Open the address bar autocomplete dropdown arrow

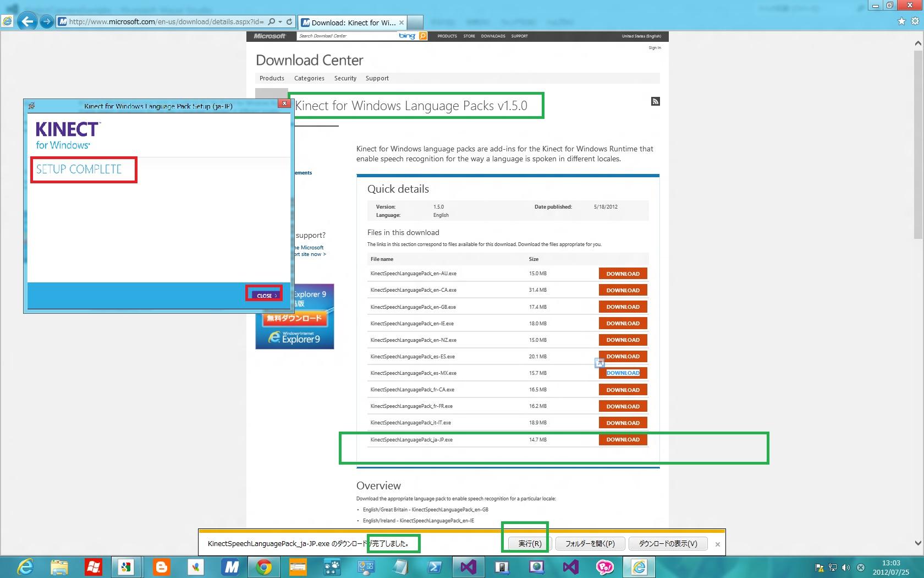click(x=280, y=22)
